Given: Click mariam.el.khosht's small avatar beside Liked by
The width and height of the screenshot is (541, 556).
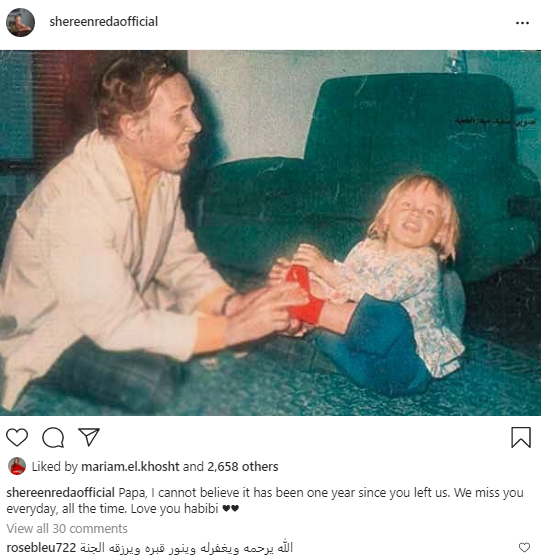Looking at the screenshot, I should click(17, 466).
